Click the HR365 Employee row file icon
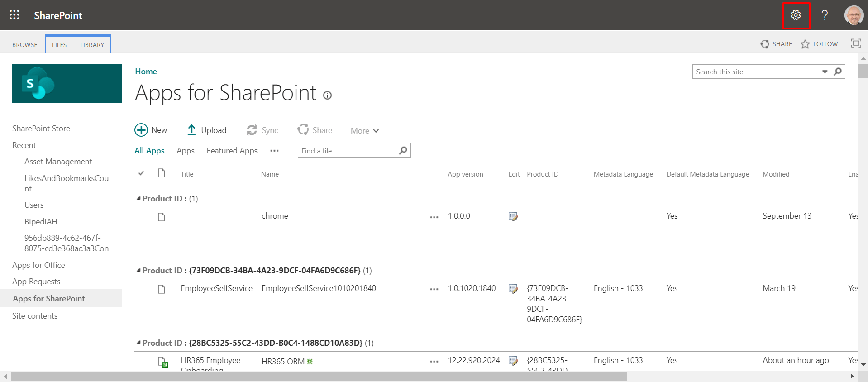 click(x=162, y=362)
